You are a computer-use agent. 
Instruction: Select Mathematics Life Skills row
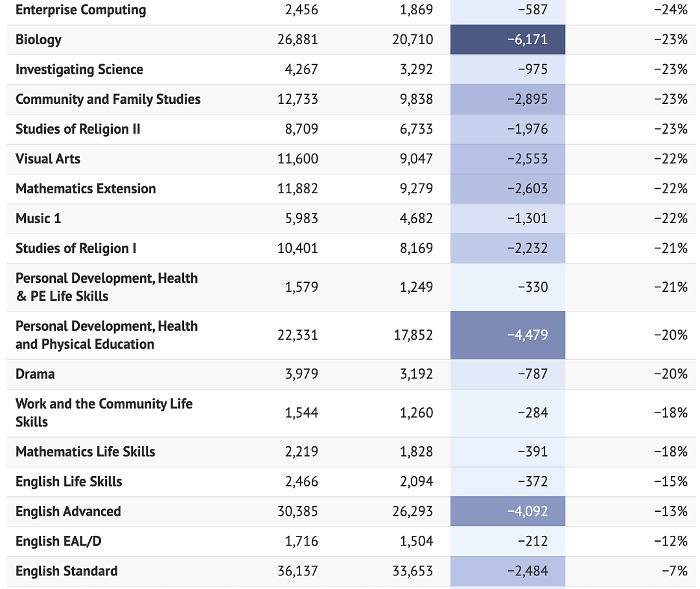coord(351,452)
